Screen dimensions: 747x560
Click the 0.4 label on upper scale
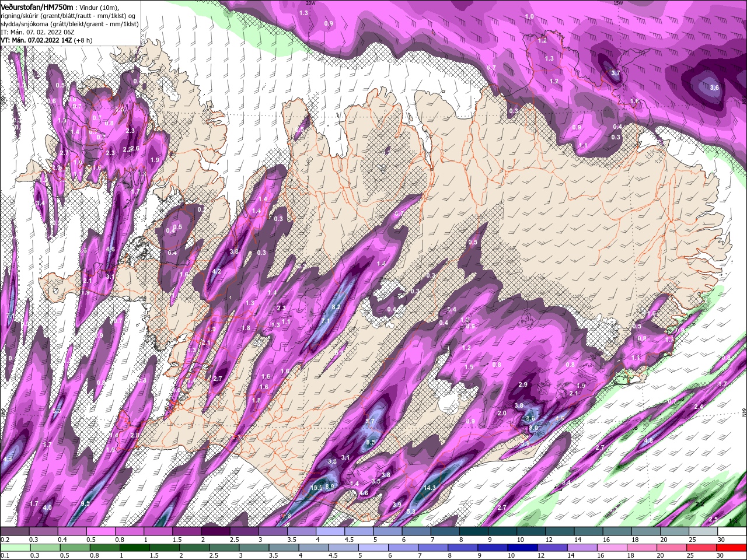[x=62, y=540]
